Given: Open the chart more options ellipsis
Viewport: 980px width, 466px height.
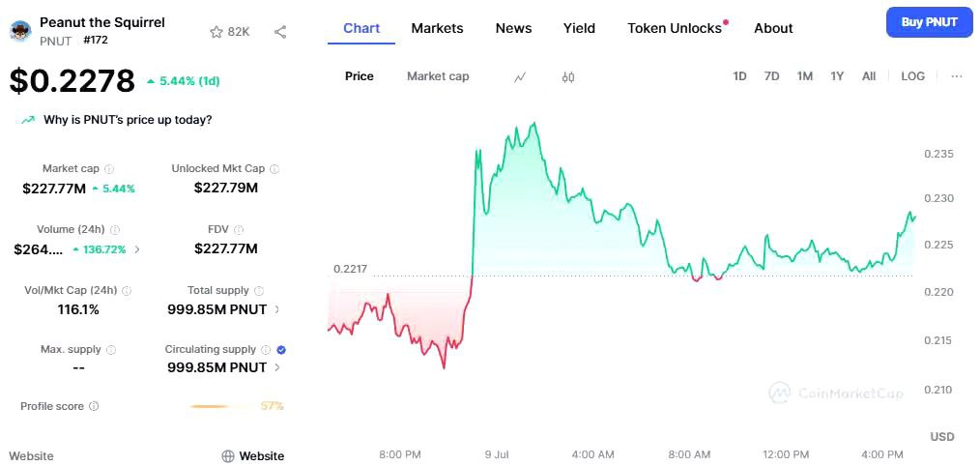Looking at the screenshot, I should coord(957,76).
